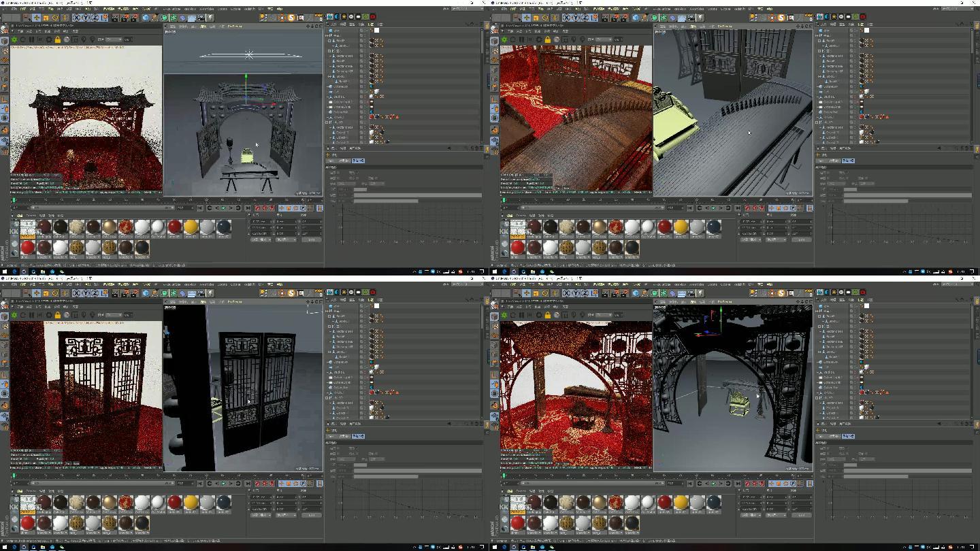Screen dimensions: 980x551
Task: Click the Render View clapperboard icon, top-left window
Action: 116,17
